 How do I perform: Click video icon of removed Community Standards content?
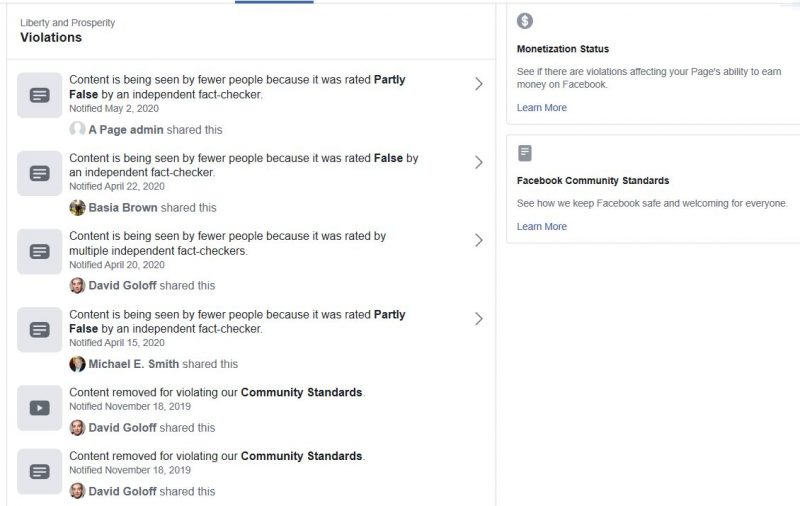[x=40, y=408]
